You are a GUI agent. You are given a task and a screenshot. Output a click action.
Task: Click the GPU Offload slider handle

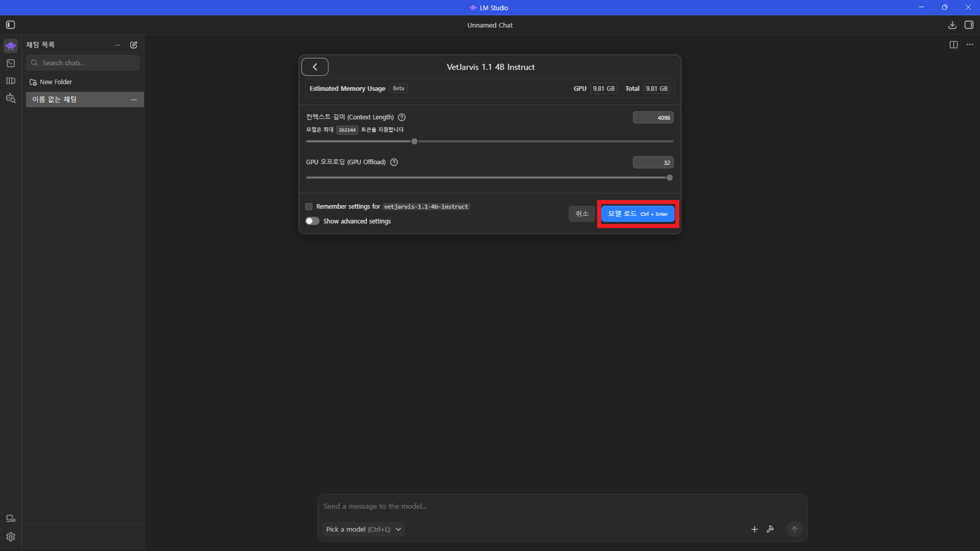pos(670,178)
